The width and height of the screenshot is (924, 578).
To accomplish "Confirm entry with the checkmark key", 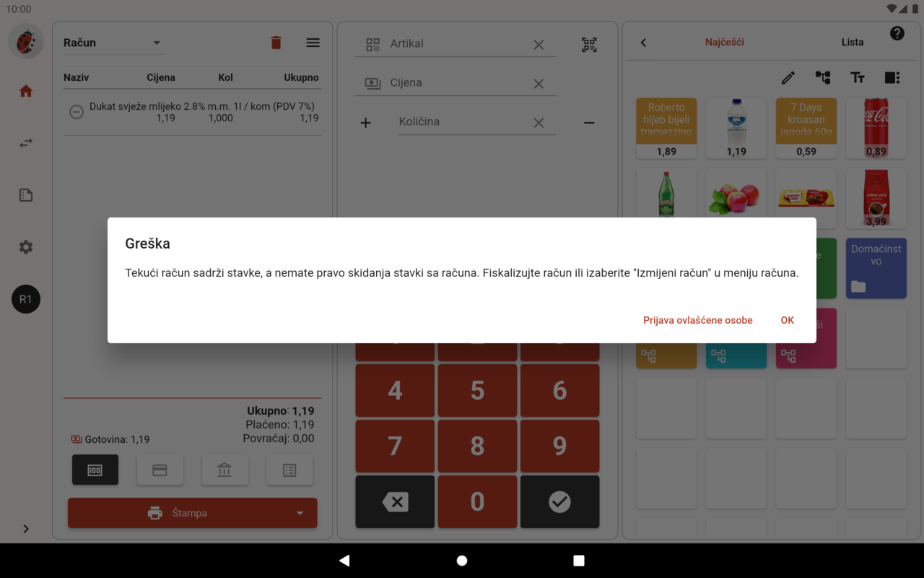I will [559, 501].
